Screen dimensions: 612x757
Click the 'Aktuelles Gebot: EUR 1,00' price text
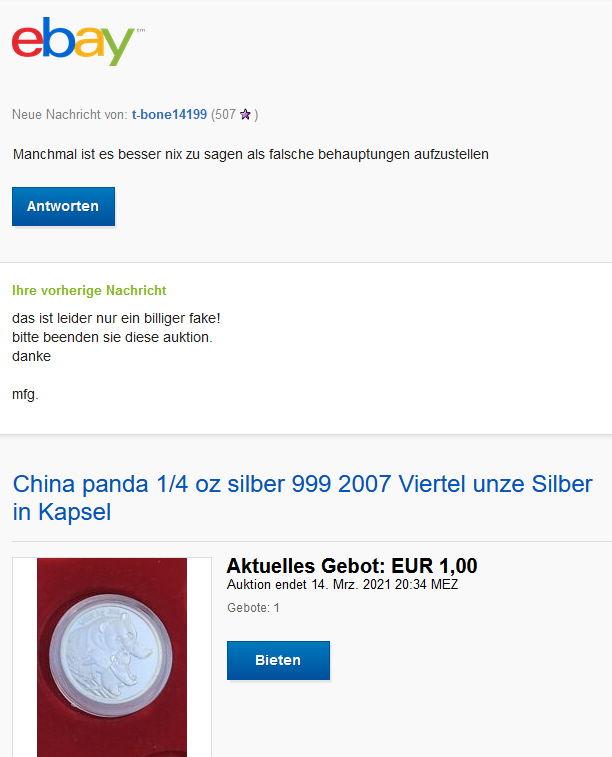352,566
